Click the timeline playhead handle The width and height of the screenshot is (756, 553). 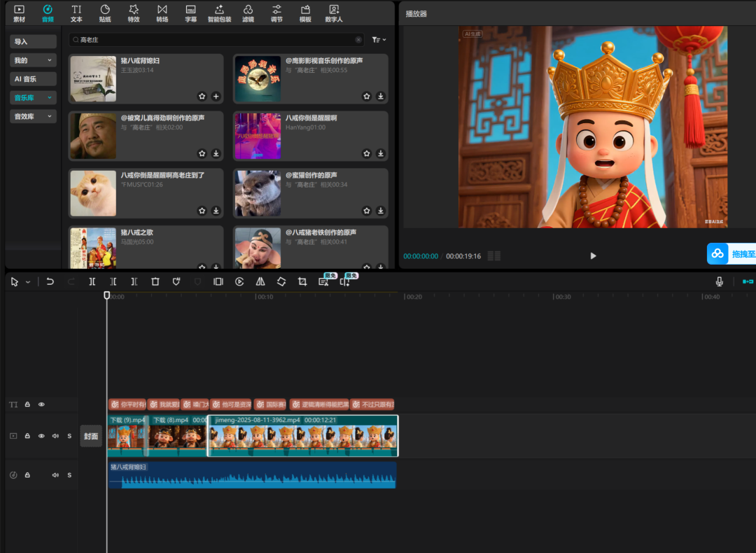(107, 295)
